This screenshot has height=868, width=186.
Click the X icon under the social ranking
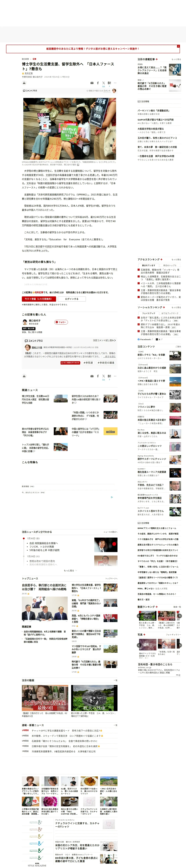point(157,339)
